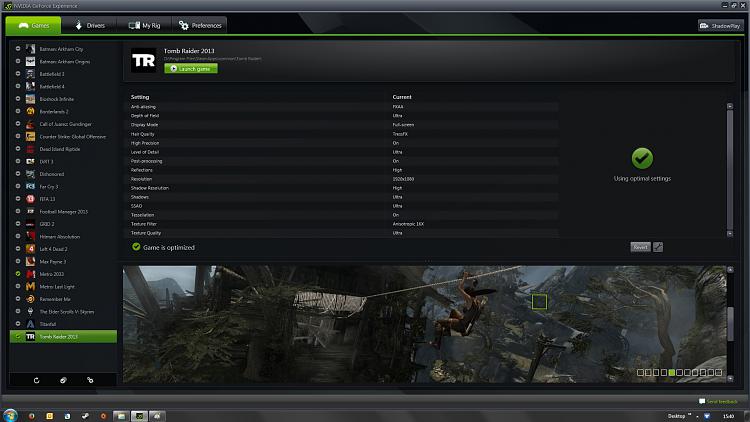Image resolution: width=750 pixels, height=422 pixels.
Task: Select the first screenshot indicator square
Action: click(x=640, y=372)
